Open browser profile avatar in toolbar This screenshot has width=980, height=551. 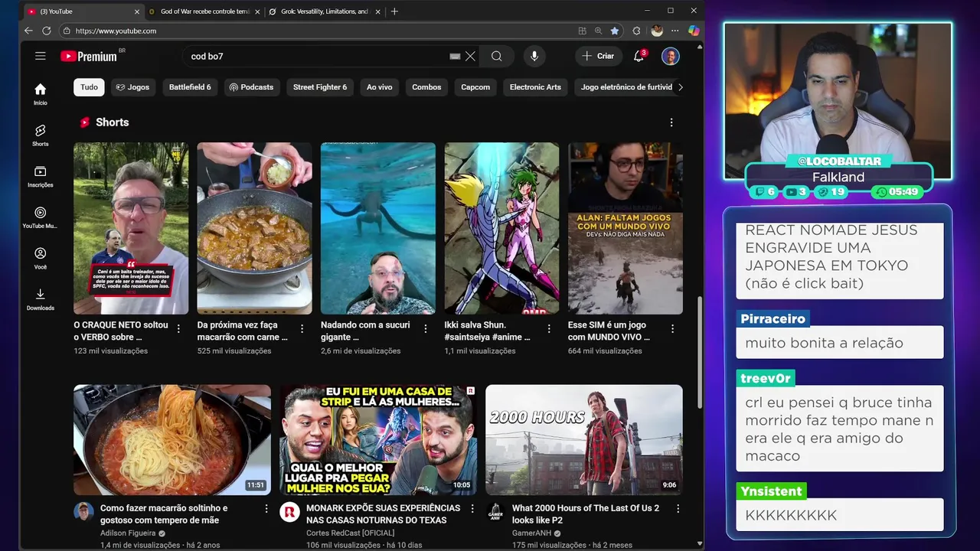pos(657,31)
